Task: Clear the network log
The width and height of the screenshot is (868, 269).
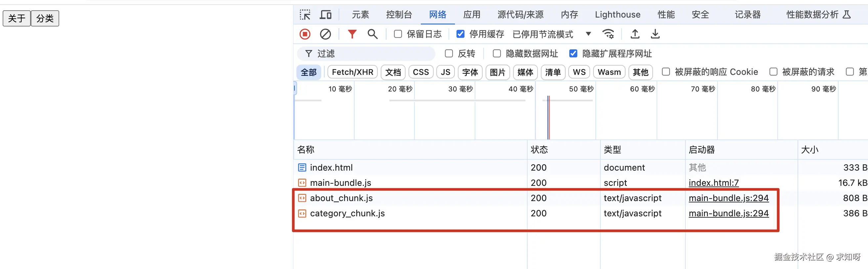Action: (x=325, y=34)
